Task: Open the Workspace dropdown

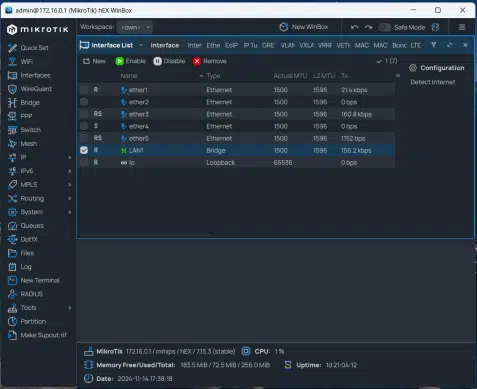Action: (135, 27)
